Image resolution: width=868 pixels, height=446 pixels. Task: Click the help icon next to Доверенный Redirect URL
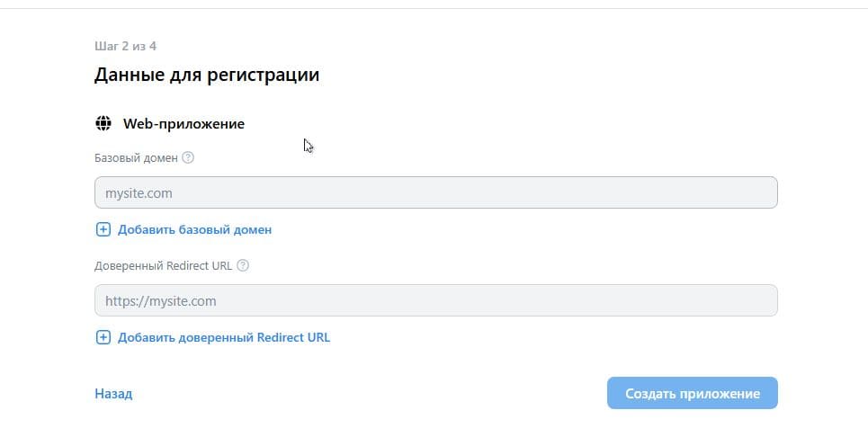pos(243,265)
